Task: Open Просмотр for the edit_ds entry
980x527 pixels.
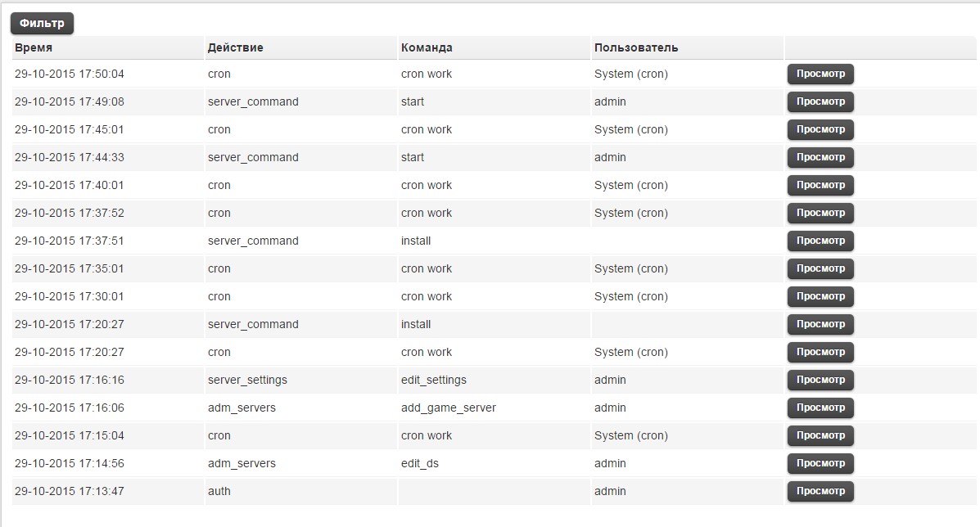Action: 820,464
